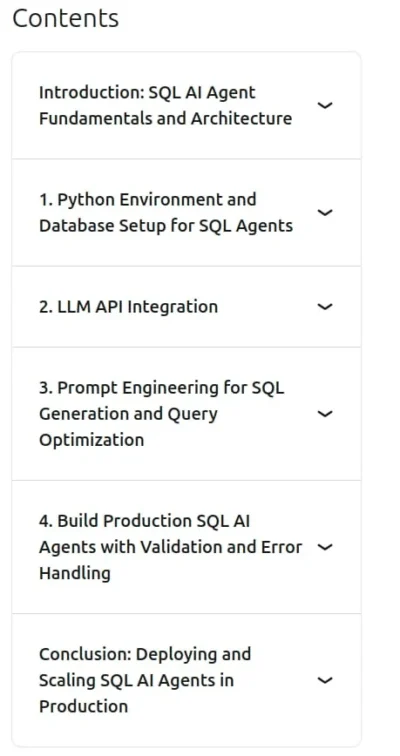Click the Contents heading
The height and width of the screenshot is (756, 400).
[66, 18]
